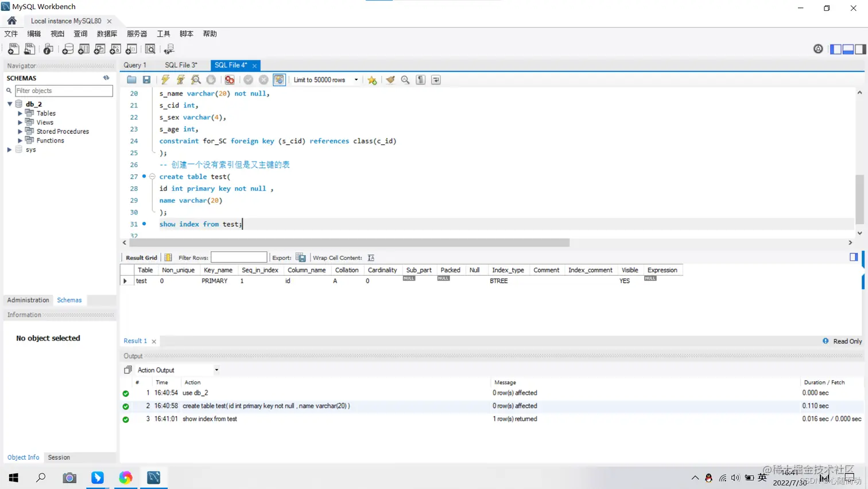868x489 pixels.
Task: Stop the executing query icon
Action: pos(211,80)
